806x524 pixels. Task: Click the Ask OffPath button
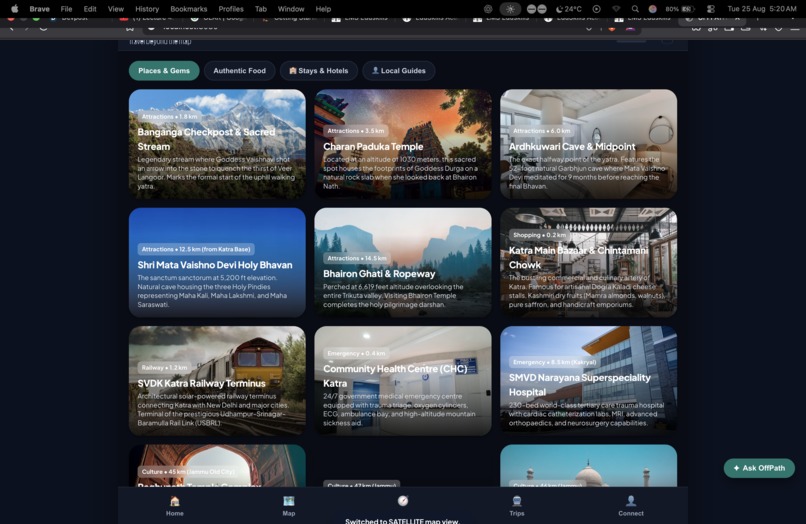point(759,468)
